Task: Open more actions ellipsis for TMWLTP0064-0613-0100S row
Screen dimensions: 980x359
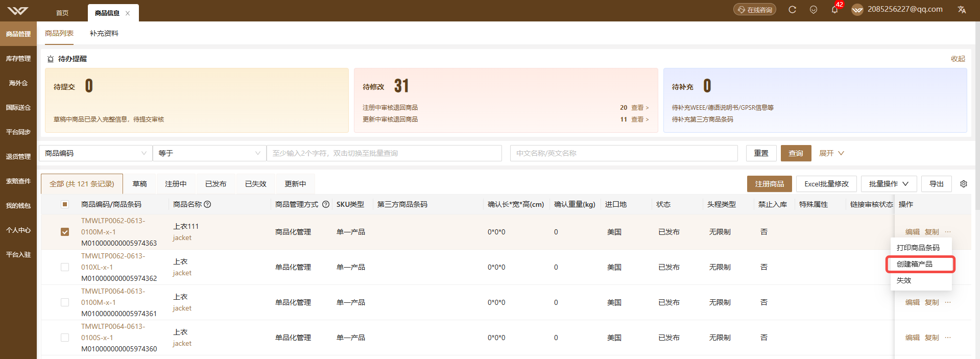Action: point(948,338)
